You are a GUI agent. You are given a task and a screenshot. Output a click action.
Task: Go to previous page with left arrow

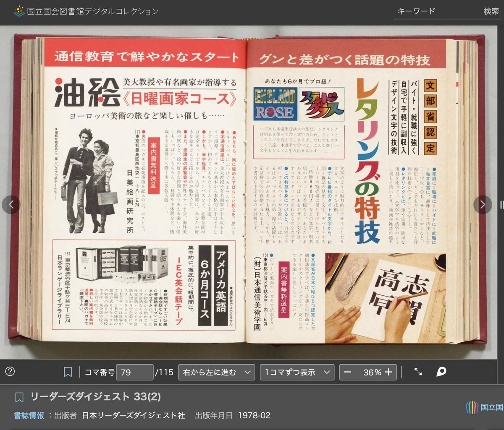pyautogui.click(x=11, y=205)
